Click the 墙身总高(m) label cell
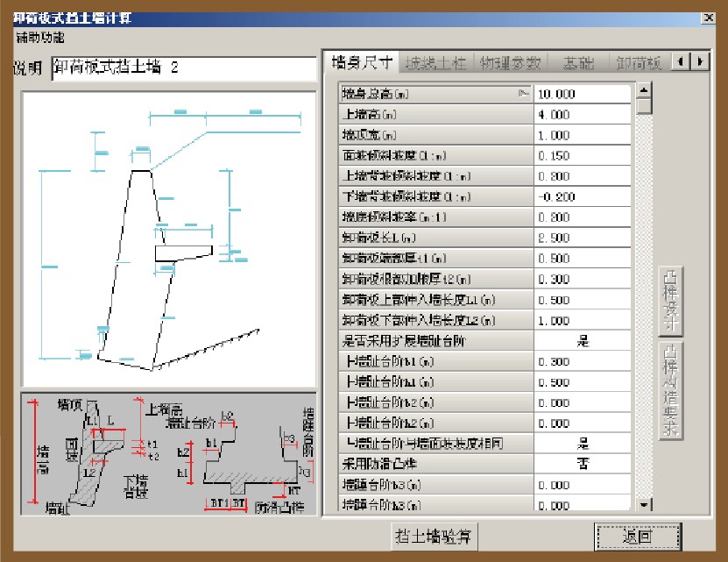The width and height of the screenshot is (728, 562). pos(436,94)
